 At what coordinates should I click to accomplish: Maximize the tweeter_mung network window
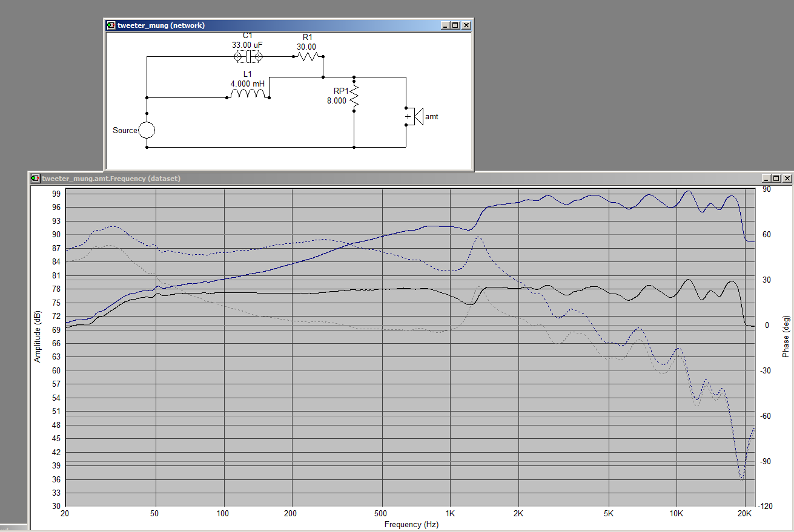pos(455,25)
